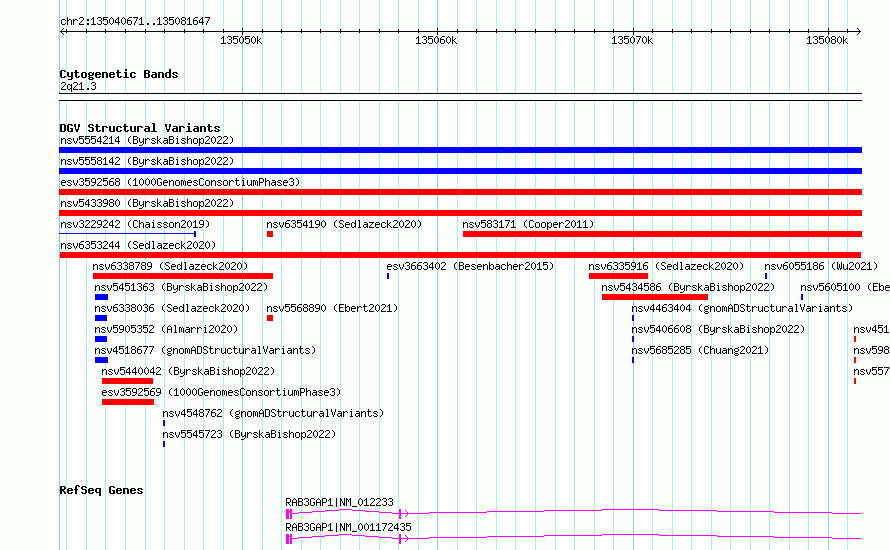Open nsv5685285 (Chuang2021) variant label
This screenshot has width=890, height=550.
point(700,350)
